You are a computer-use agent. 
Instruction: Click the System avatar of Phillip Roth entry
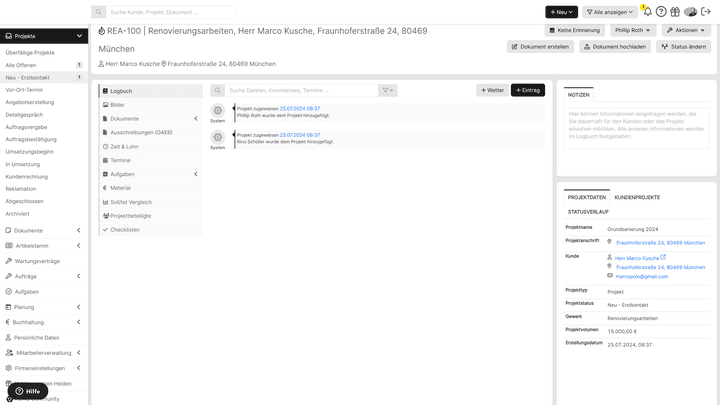click(218, 111)
